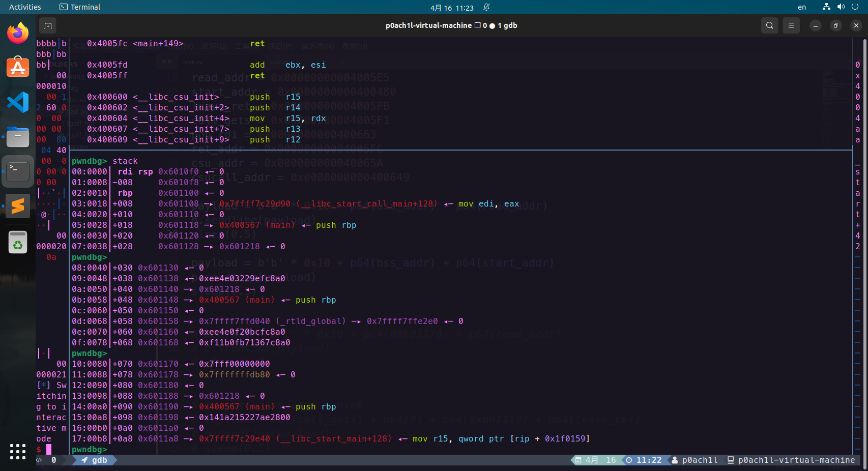This screenshot has width=868, height=471.
Task: Open Visual Studio Code from the dock
Action: [x=18, y=102]
